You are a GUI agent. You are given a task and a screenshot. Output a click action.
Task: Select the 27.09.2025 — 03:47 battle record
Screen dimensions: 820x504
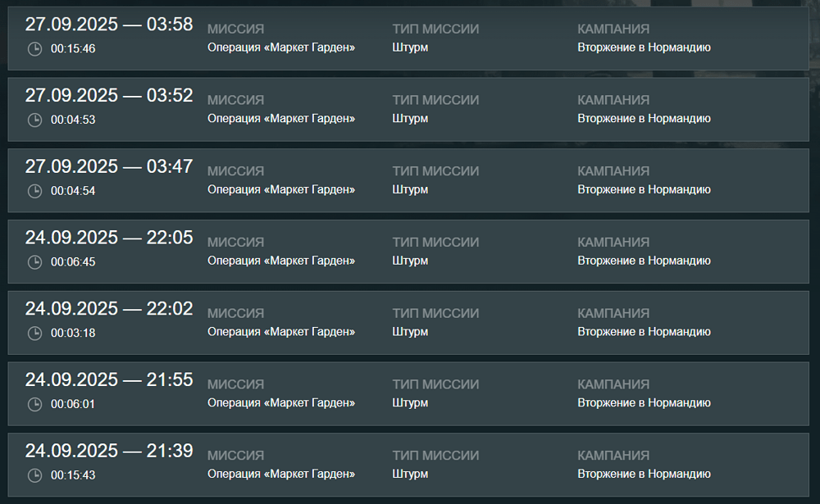[408, 180]
